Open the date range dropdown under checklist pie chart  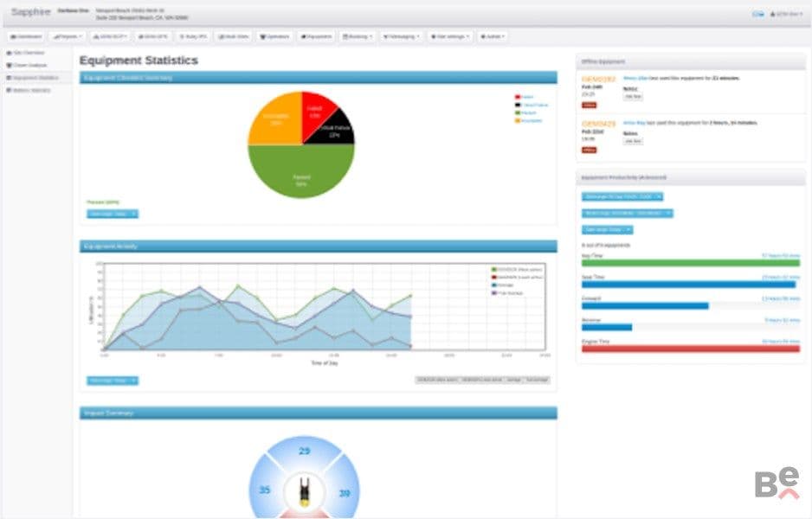[x=113, y=215]
